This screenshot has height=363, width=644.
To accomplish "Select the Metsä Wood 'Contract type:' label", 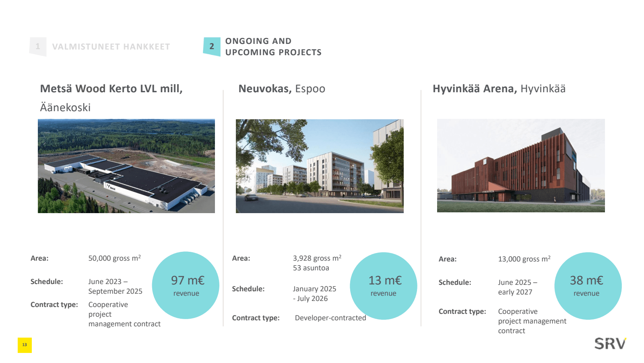I will click(x=54, y=305).
